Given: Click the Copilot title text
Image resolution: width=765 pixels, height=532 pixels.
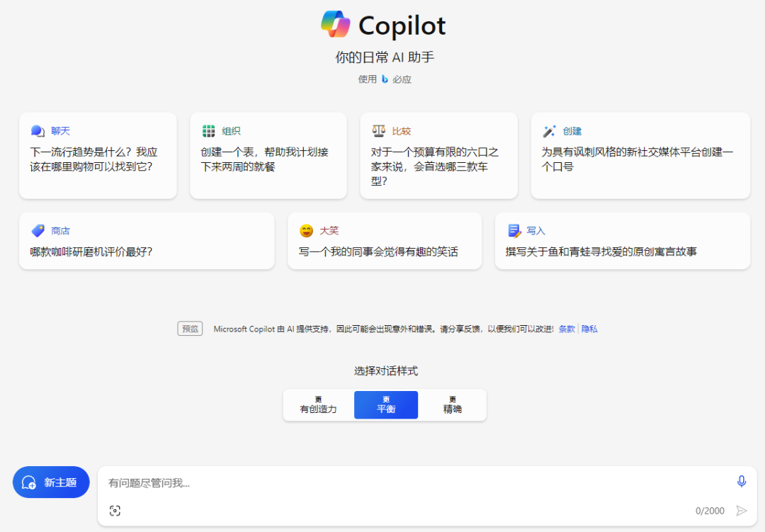Looking at the screenshot, I should pos(402,26).
